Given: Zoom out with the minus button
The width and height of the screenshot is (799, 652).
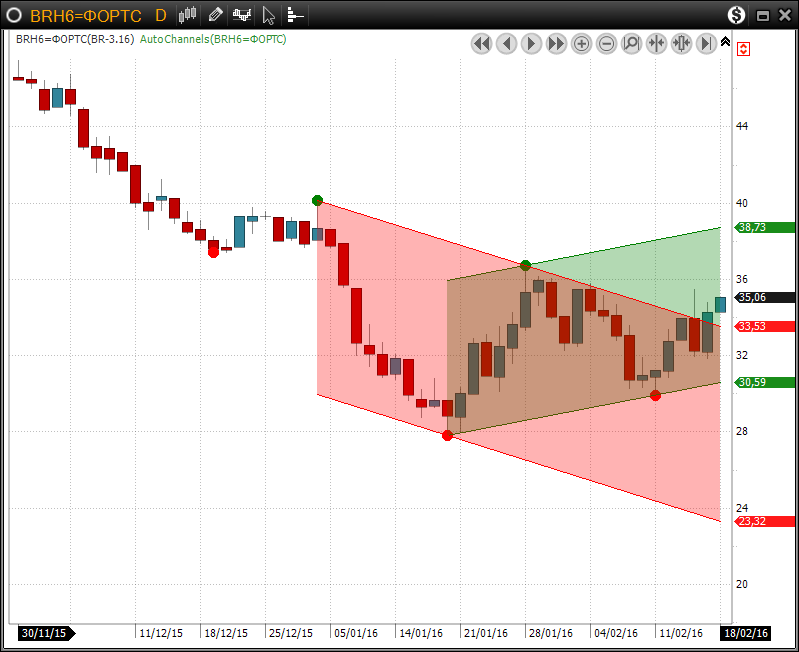Looking at the screenshot, I should pos(606,43).
